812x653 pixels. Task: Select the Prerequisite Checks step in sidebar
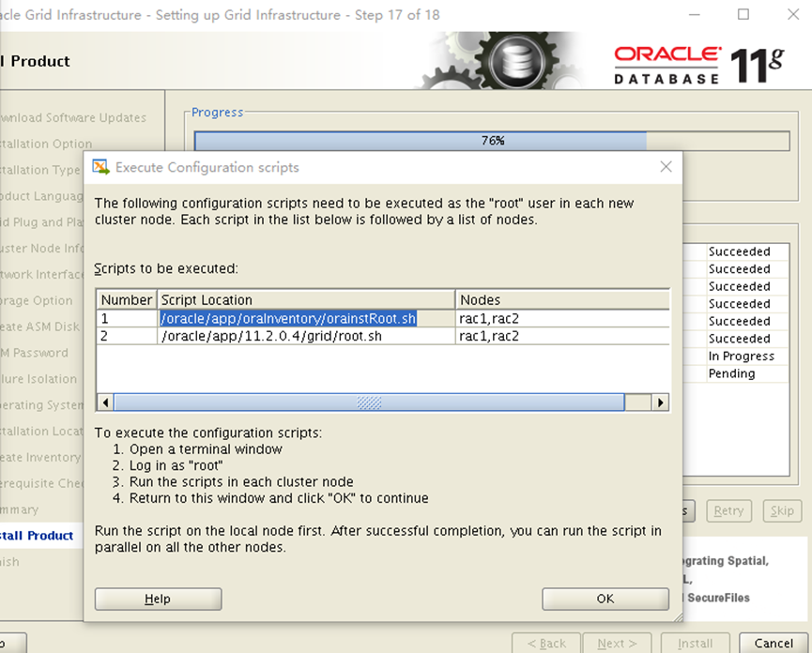pyautogui.click(x=41, y=483)
